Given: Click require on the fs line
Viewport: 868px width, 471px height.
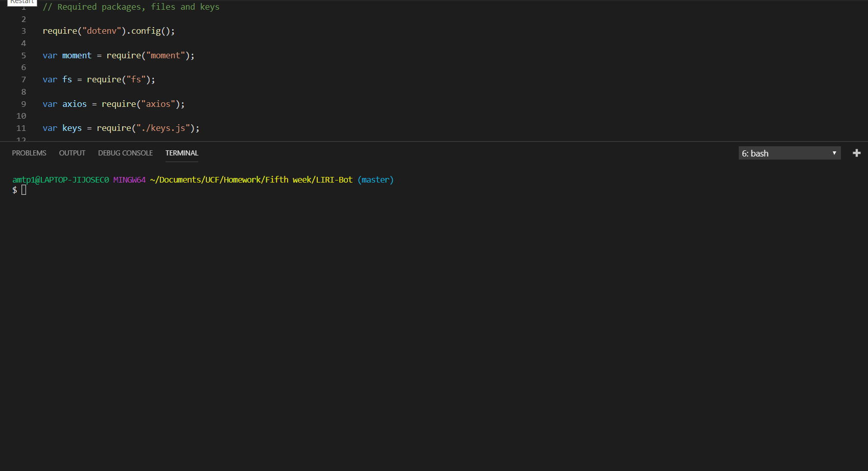Looking at the screenshot, I should [x=104, y=79].
